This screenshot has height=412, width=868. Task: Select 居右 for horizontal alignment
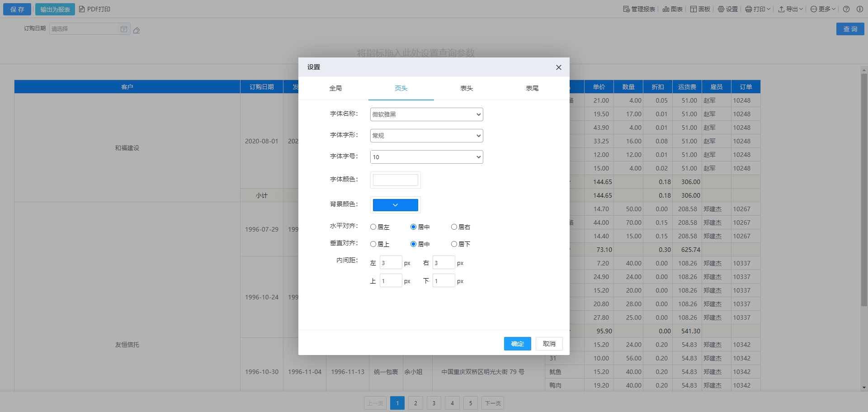click(454, 227)
